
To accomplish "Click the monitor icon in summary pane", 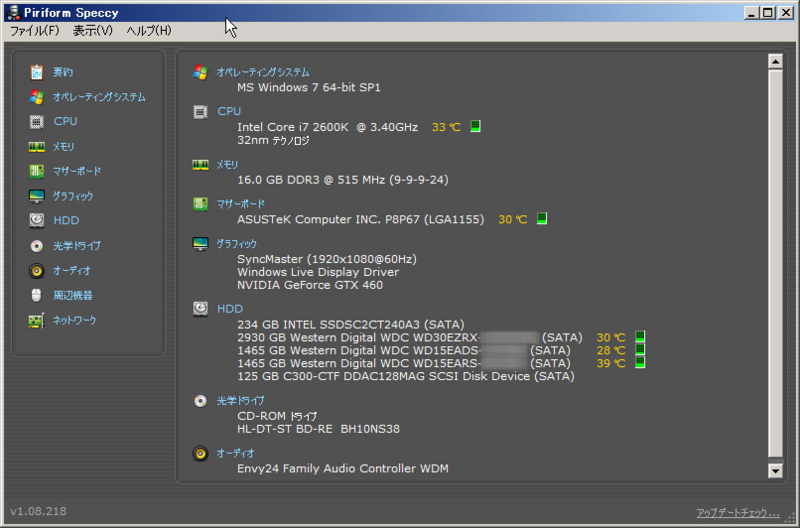I will click(201, 244).
